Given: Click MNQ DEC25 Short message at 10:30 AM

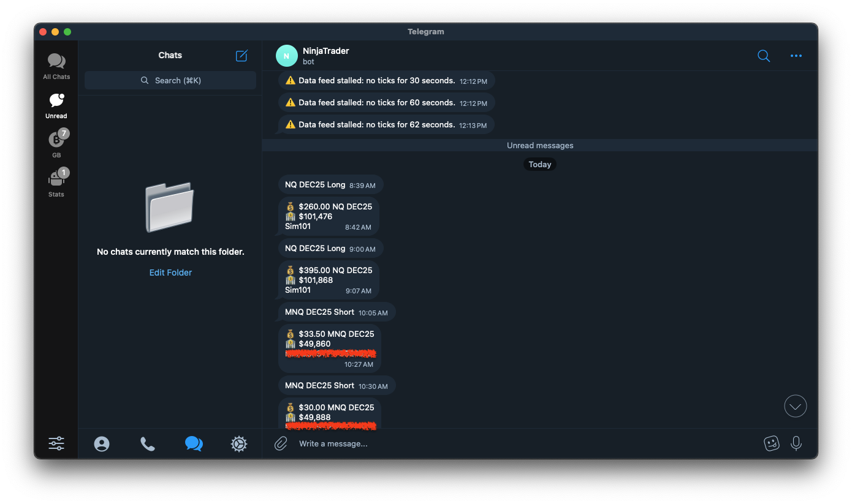Looking at the screenshot, I should coord(337,385).
